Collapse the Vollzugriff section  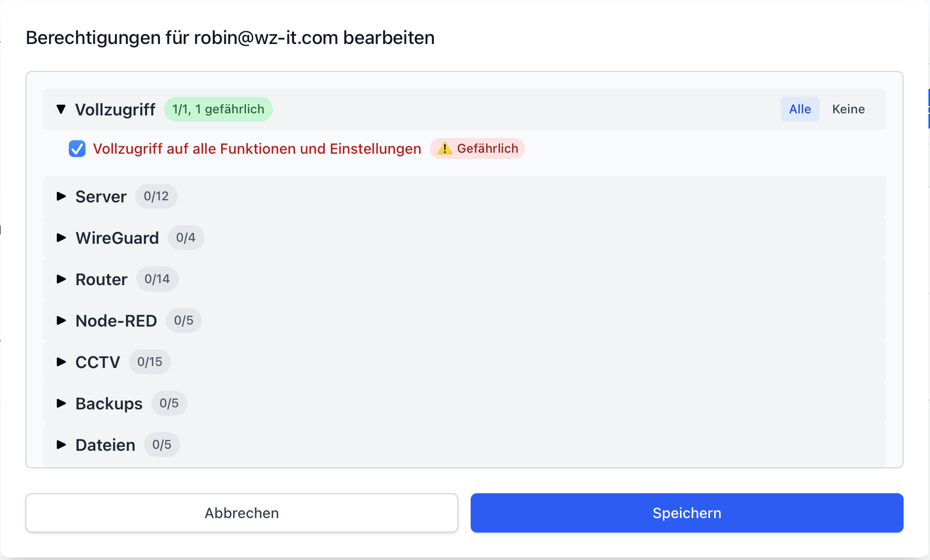click(x=61, y=109)
